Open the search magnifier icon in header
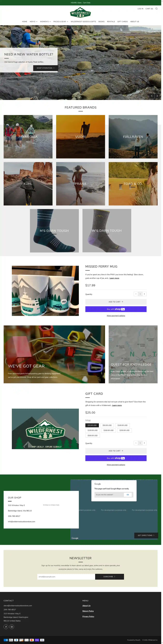 156,8
